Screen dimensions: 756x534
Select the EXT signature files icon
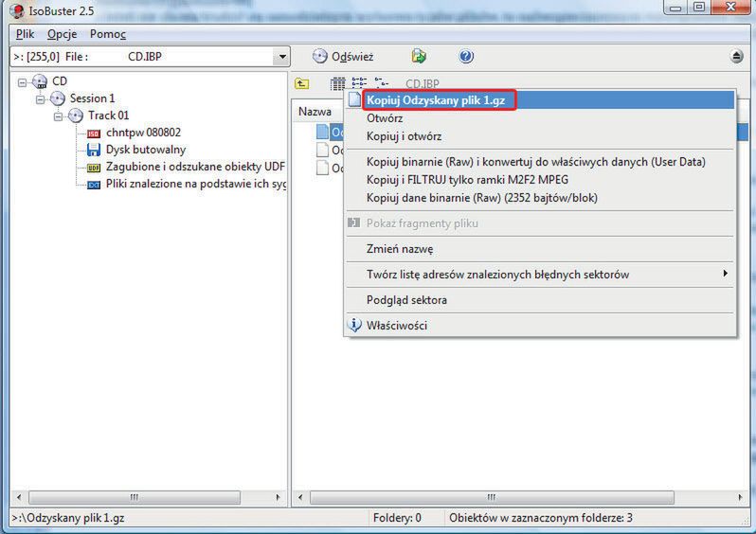point(94,185)
